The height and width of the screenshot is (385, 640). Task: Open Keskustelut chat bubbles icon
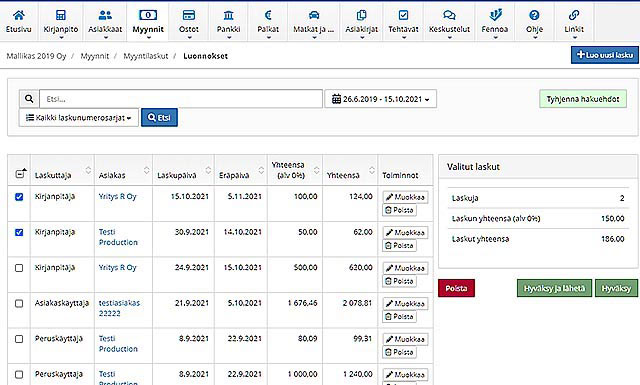(x=449, y=15)
